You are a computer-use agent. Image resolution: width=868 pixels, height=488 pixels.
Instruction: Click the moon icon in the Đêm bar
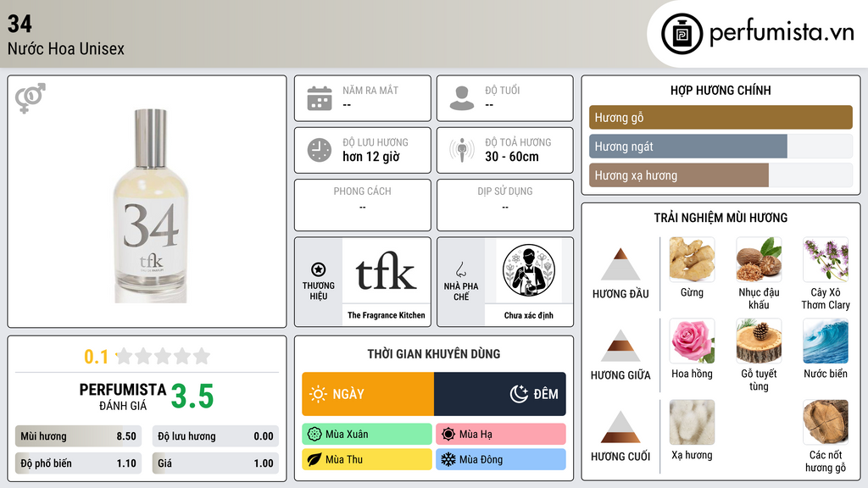coord(519,394)
